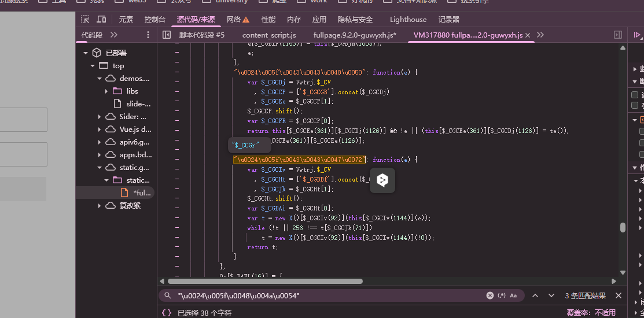Close the VM317880 fullpage tab
This screenshot has height=318, width=644.
[528, 35]
